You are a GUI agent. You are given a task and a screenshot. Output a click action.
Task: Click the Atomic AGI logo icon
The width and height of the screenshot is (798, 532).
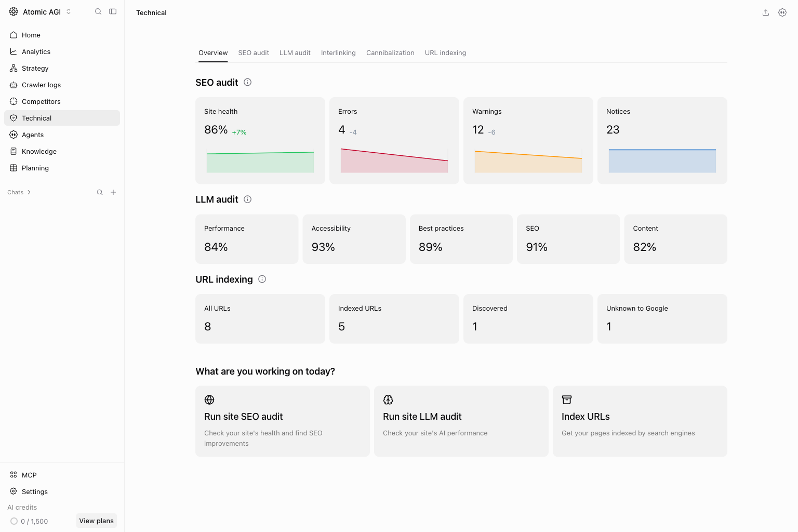pos(14,11)
